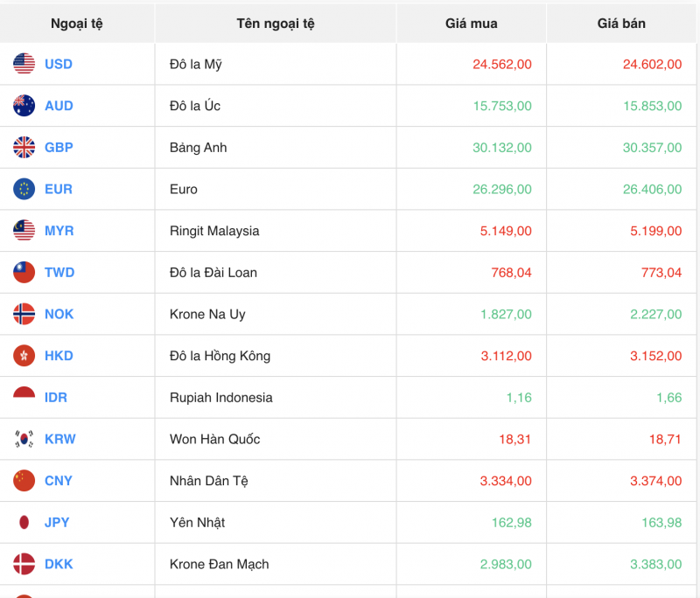Click the DKK Denmark flag icon

[x=22, y=564]
